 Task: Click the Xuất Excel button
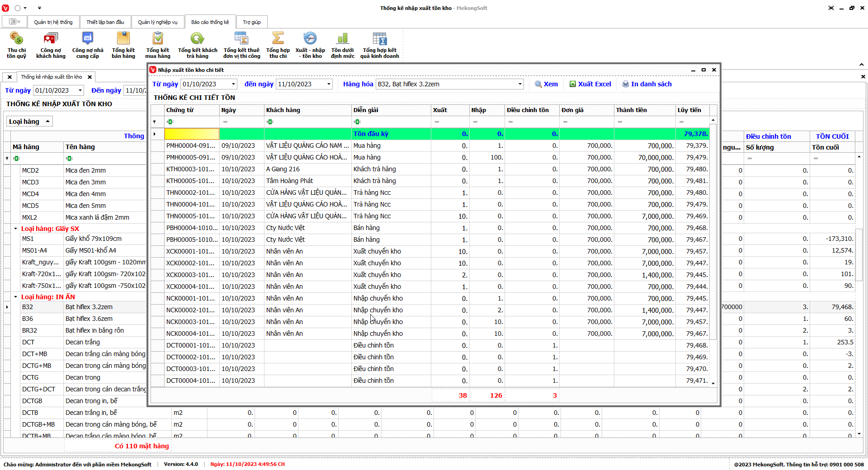(x=590, y=84)
